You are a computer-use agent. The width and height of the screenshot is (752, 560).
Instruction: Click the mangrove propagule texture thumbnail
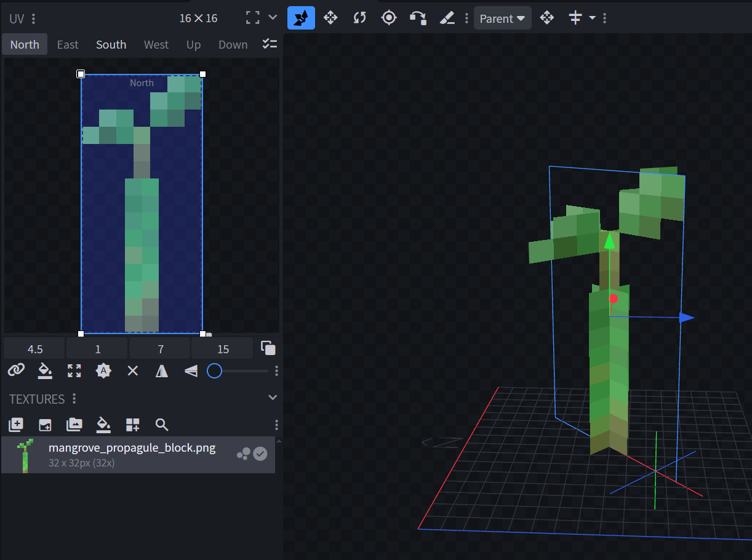(x=25, y=455)
